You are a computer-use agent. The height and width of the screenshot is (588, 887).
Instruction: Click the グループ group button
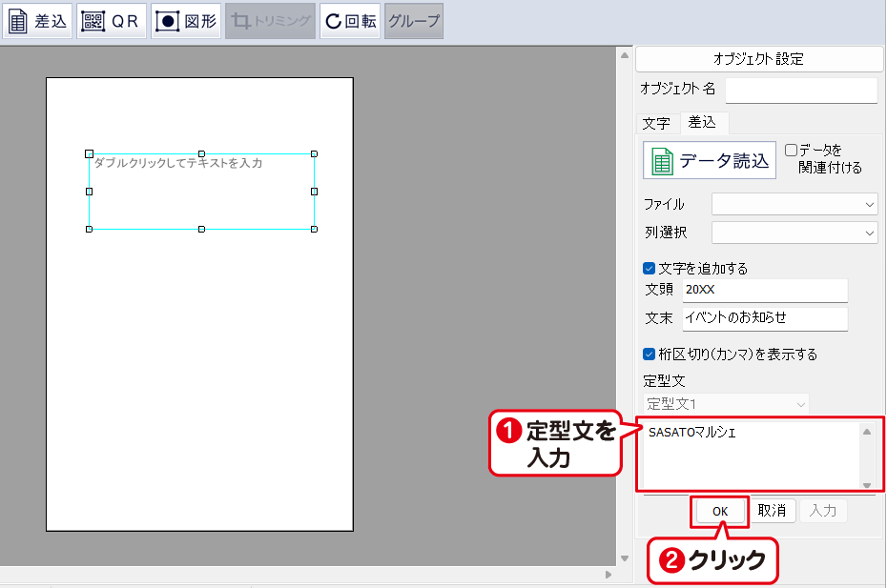click(414, 21)
